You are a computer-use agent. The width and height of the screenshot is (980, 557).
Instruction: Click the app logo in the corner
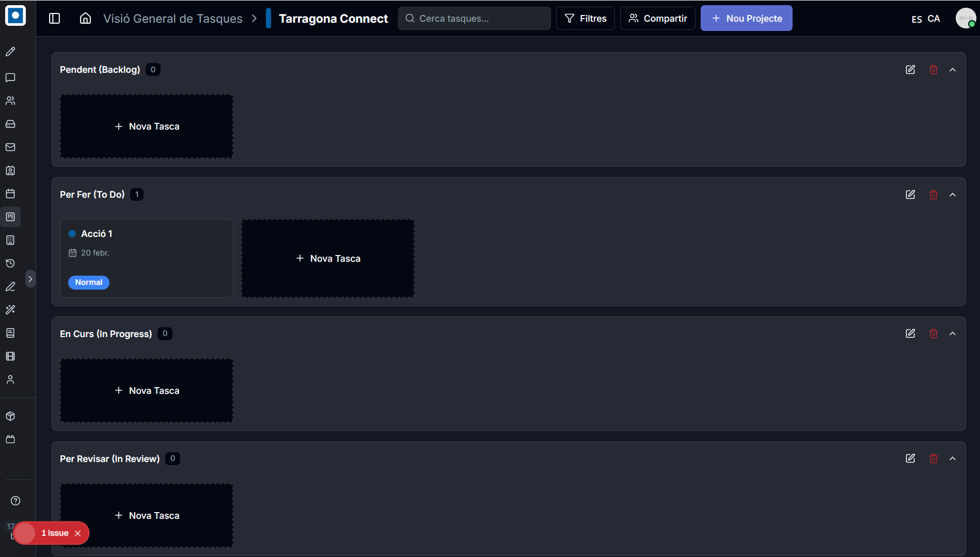(15, 15)
